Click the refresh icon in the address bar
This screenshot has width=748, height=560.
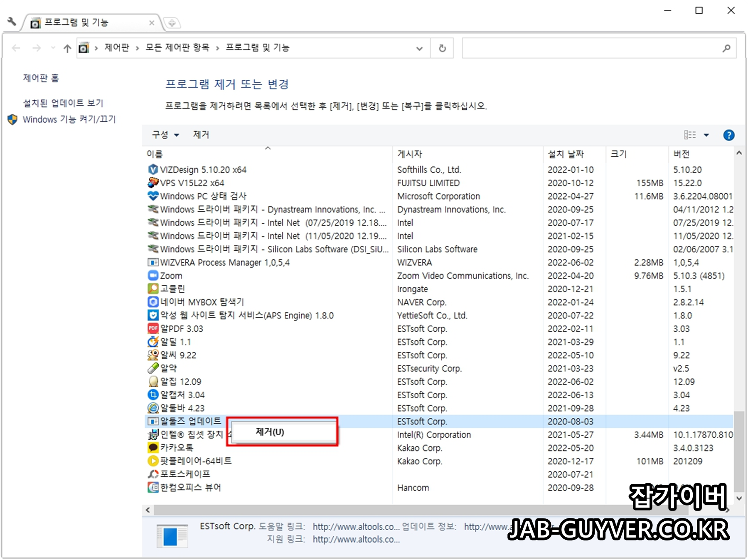(442, 48)
